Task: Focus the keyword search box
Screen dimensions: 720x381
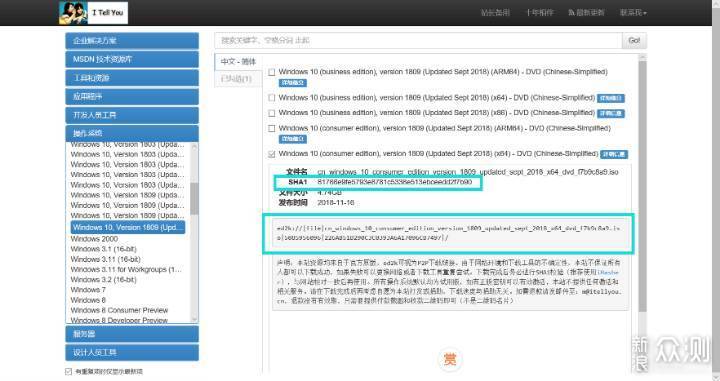Action: 418,40
